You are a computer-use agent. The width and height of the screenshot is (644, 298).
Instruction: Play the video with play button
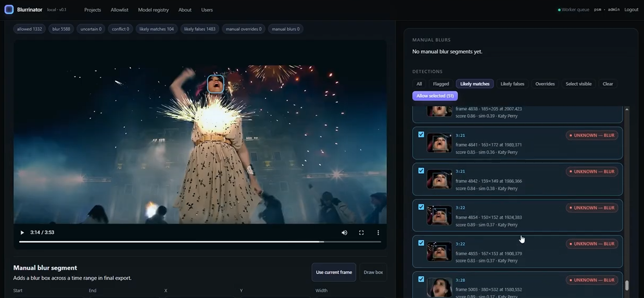(22, 232)
